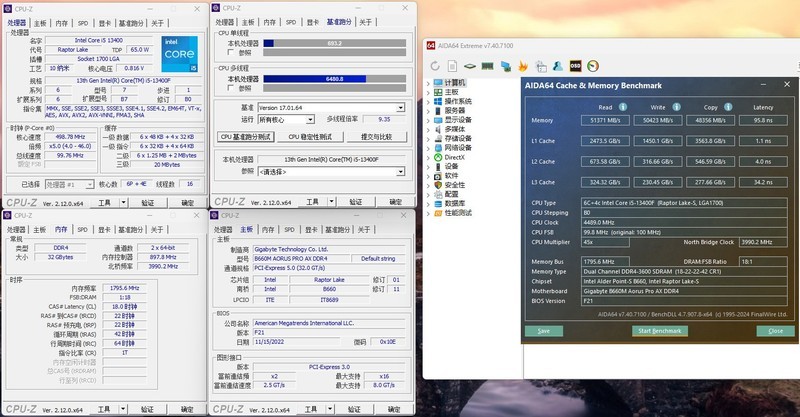This screenshot has width=800, height=417.
Task: Click the Windows logo icon beside 操作系统
Action: click(x=438, y=101)
